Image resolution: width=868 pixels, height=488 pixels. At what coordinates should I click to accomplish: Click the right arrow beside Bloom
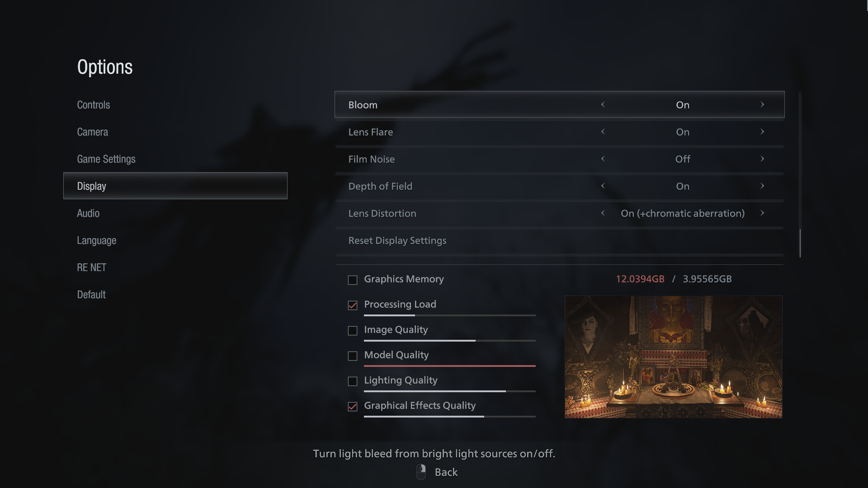[762, 104]
